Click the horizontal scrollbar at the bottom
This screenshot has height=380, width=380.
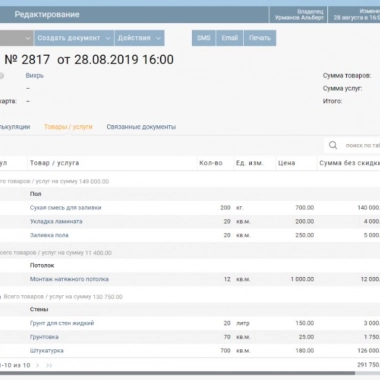coord(177,373)
